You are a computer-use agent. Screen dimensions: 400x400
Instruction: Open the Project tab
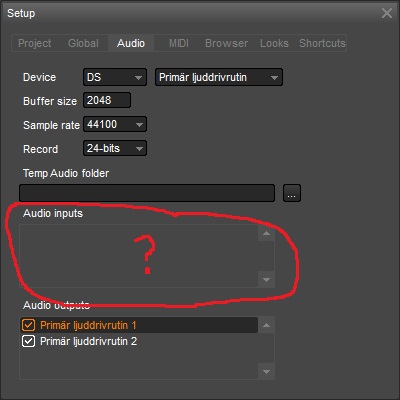[35, 43]
